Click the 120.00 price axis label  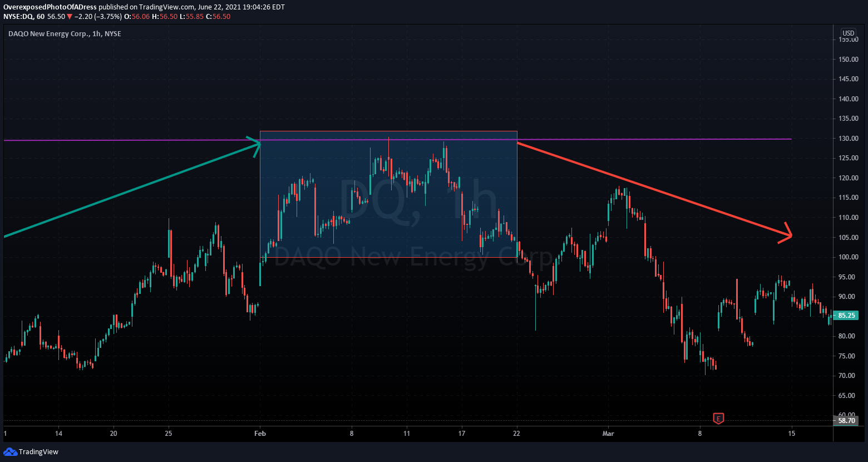pyautogui.click(x=848, y=178)
